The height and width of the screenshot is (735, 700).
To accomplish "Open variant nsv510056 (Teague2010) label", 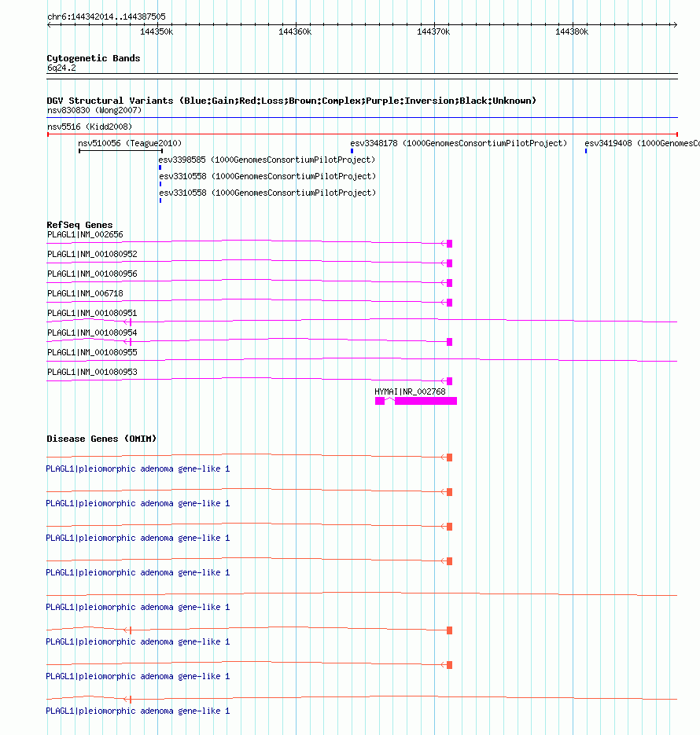I will tap(130, 143).
